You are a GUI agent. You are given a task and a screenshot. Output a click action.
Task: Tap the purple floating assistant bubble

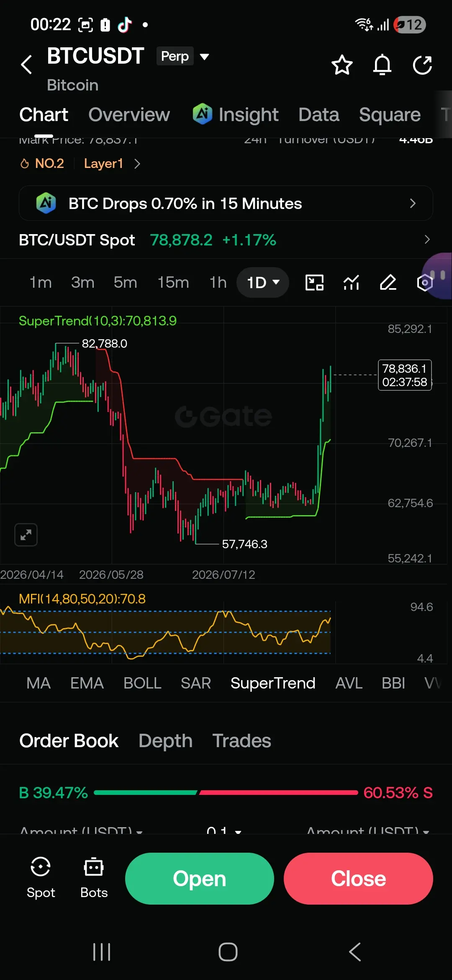tap(438, 276)
